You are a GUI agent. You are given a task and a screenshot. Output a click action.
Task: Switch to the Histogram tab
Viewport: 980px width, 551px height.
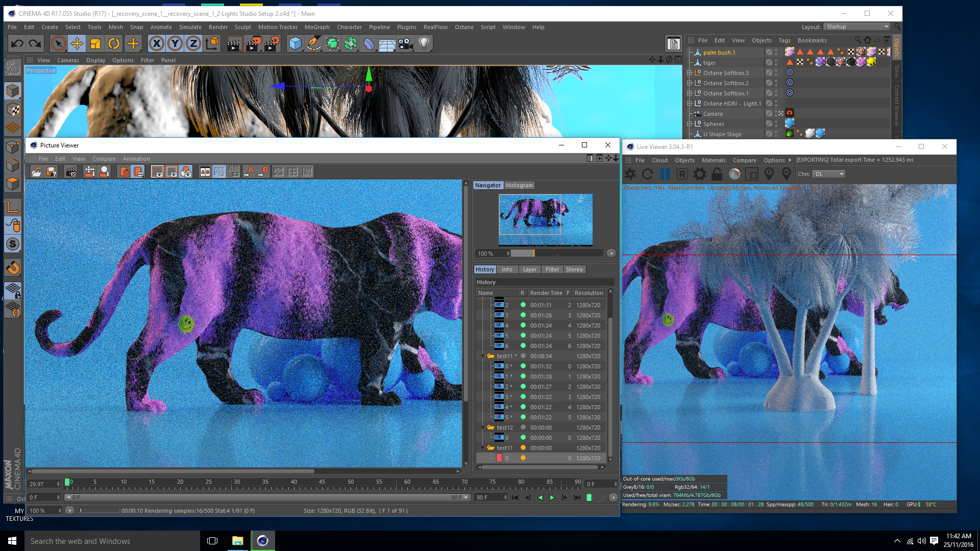coord(519,186)
